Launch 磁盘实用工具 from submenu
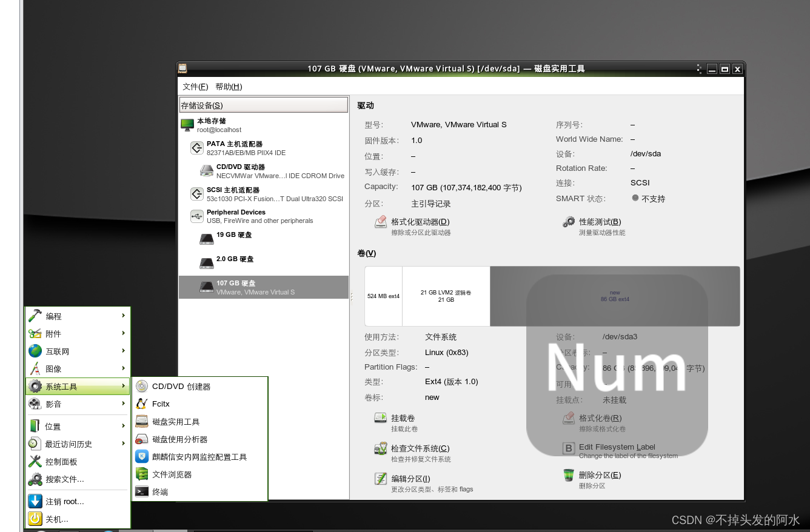 (x=200, y=422)
